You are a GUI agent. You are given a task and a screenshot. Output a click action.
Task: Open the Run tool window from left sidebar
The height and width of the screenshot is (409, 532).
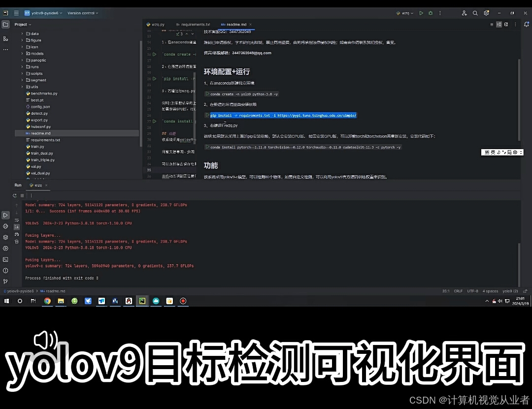tap(5, 215)
